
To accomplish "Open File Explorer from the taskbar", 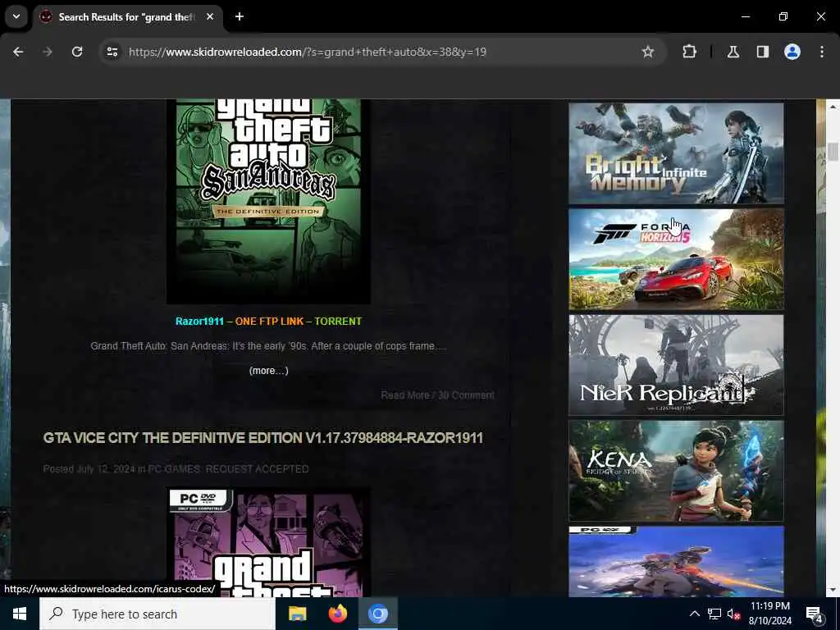I will [297, 614].
